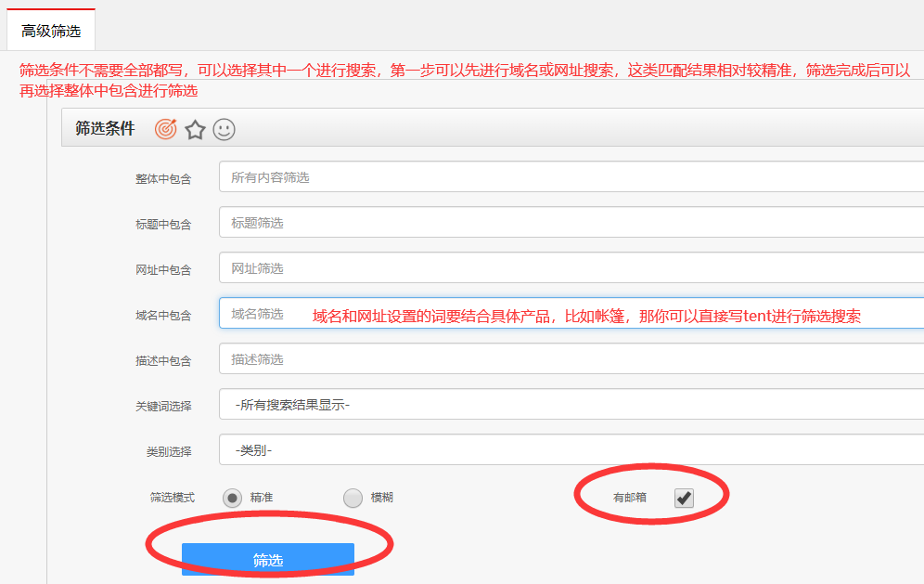This screenshot has width=924, height=584.
Task: Select the 模糊 filter mode radio button
Action: pos(353,498)
